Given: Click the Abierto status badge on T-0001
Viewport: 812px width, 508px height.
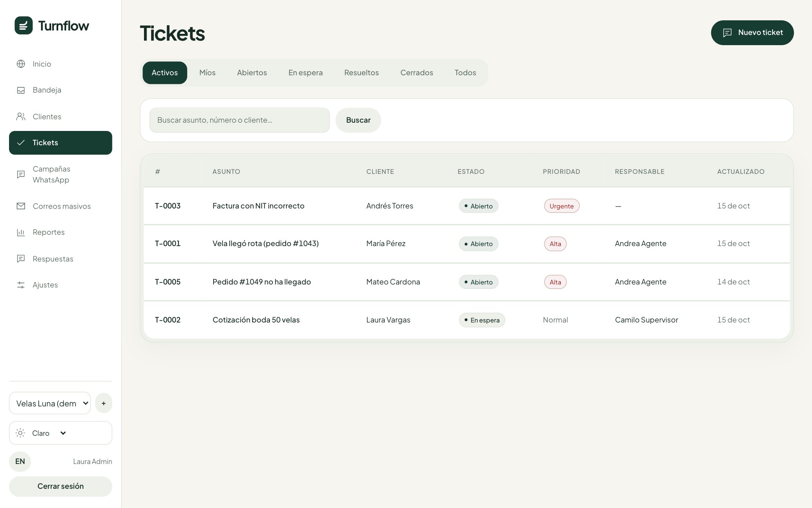Looking at the screenshot, I should [479, 244].
